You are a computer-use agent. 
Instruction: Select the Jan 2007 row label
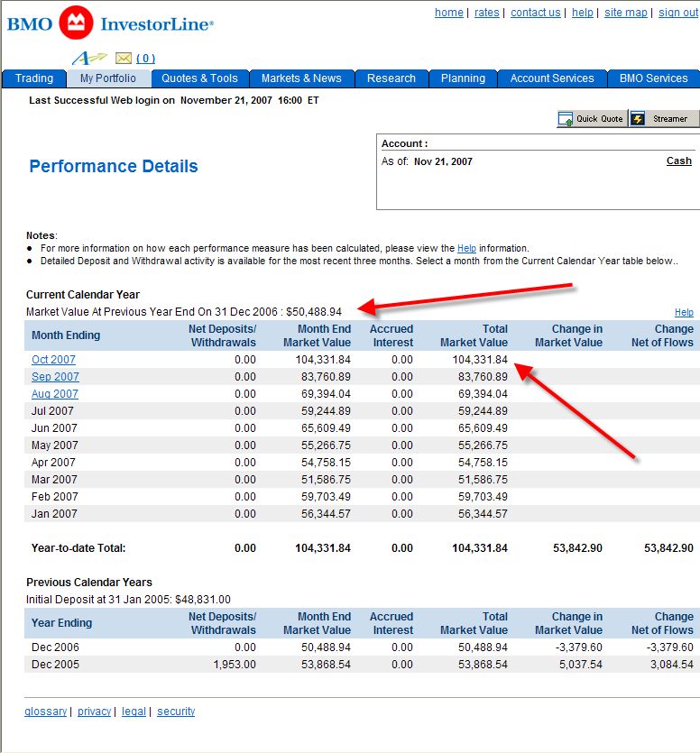(x=54, y=514)
